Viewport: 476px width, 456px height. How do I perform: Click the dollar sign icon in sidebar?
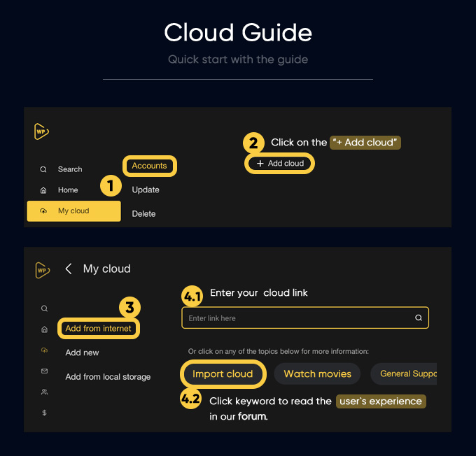coord(44,413)
